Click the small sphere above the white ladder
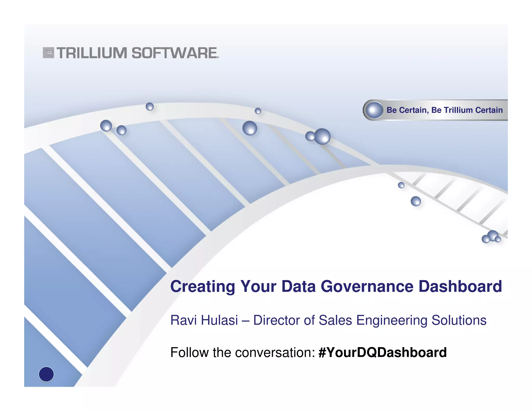The width and height of the screenshot is (532, 411). [401, 185]
